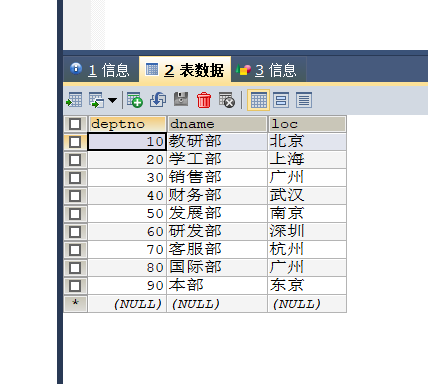
Task: Check the row checkbox for 财务部
Action: point(75,196)
